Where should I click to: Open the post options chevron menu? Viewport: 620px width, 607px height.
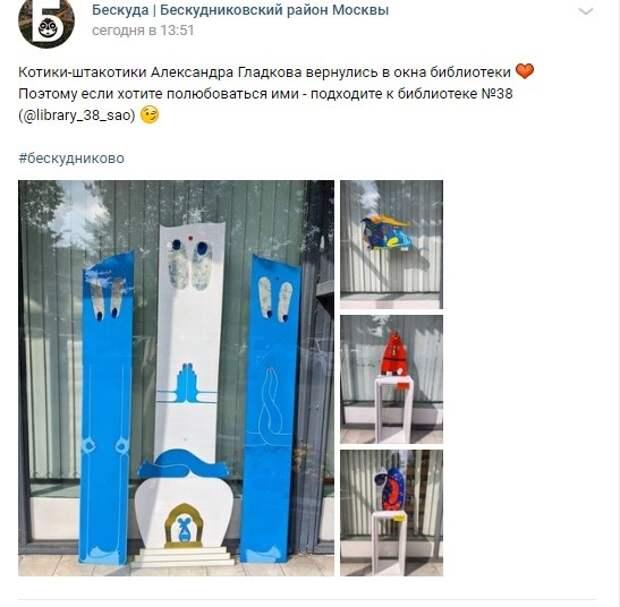[586, 11]
